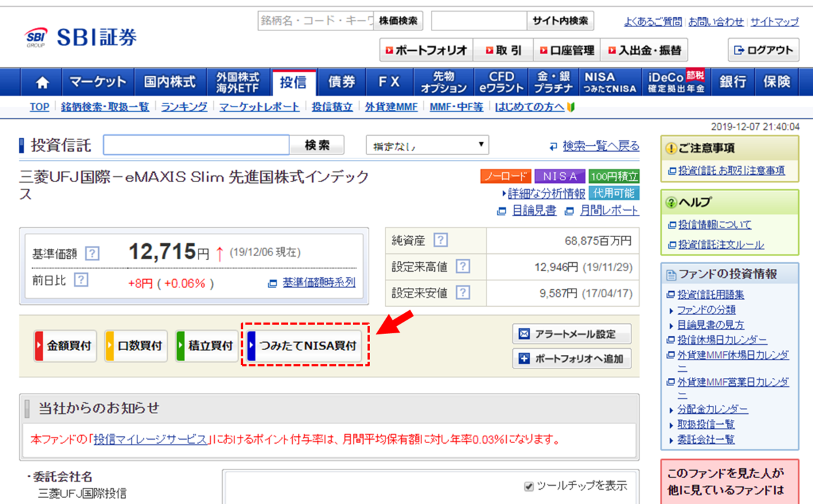Open help icon next to 純資産
The width and height of the screenshot is (813, 504).
(440, 240)
